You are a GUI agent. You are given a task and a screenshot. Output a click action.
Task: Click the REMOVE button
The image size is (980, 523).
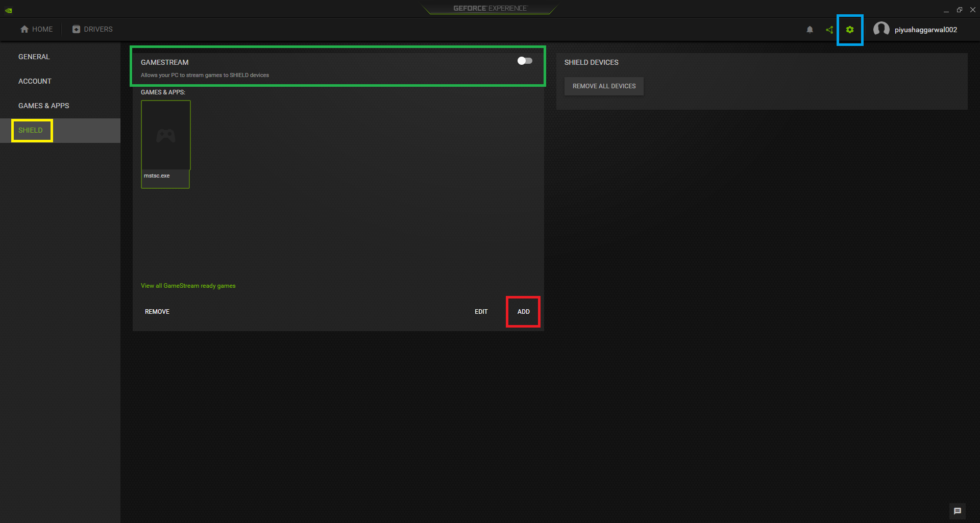tap(157, 312)
